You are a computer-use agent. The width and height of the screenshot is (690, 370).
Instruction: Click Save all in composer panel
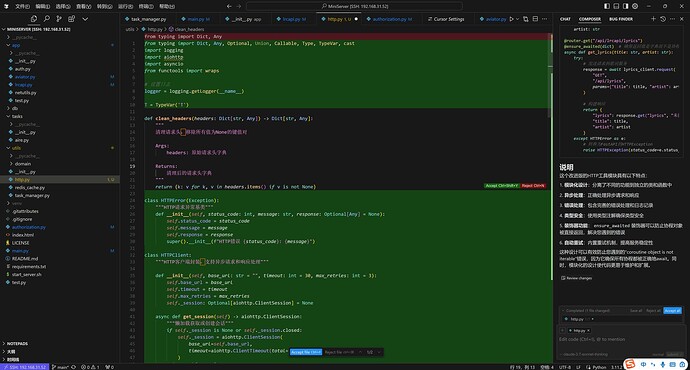point(636,311)
